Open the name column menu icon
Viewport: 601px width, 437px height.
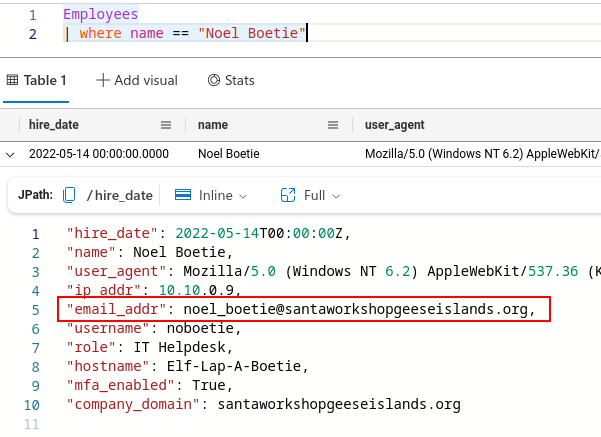(x=335, y=125)
